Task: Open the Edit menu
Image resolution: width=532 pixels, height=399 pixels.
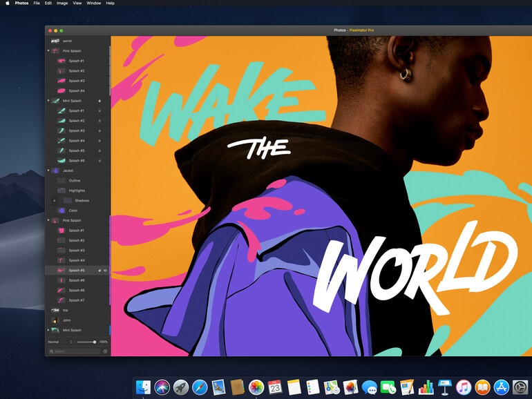Action: (48, 3)
